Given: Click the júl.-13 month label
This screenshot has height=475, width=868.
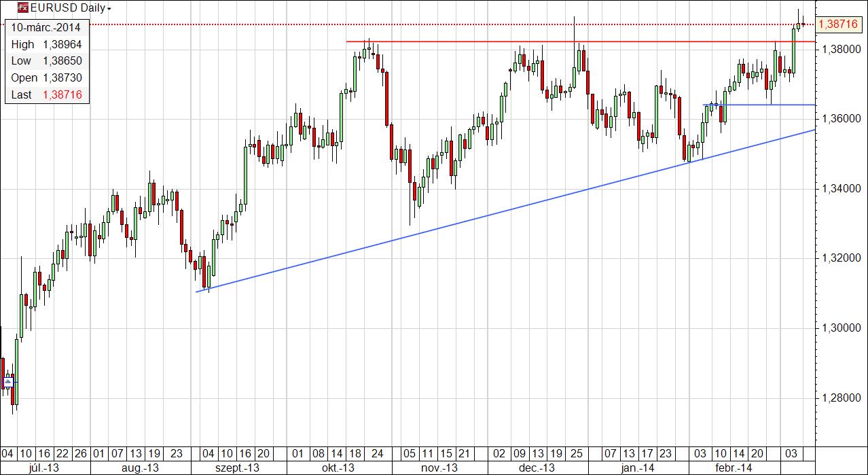Looking at the screenshot, I should coord(45,468).
